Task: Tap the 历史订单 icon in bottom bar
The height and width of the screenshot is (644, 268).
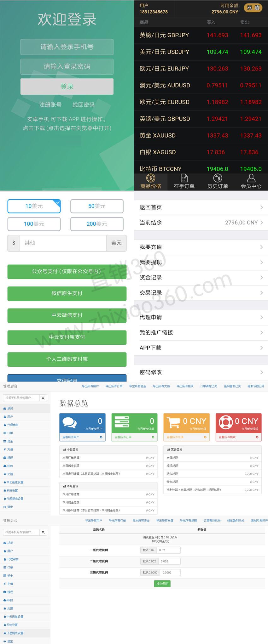Action: (218, 178)
